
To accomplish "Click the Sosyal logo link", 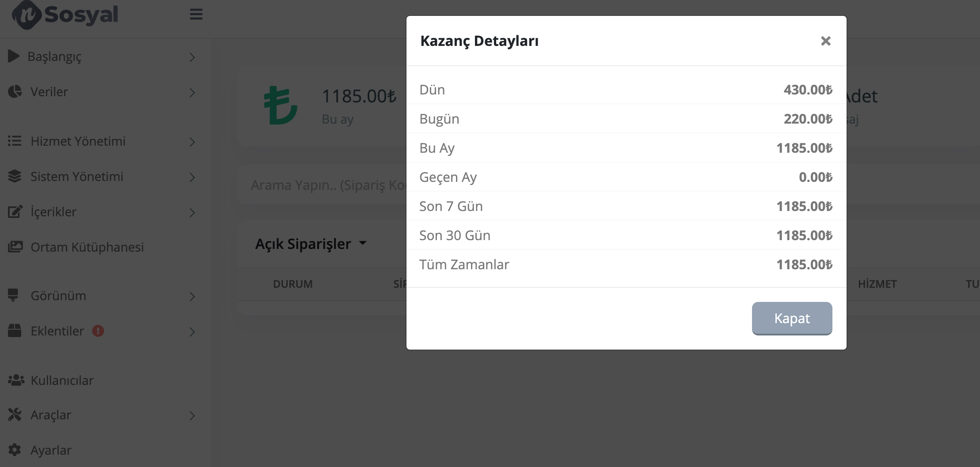I will (65, 15).
